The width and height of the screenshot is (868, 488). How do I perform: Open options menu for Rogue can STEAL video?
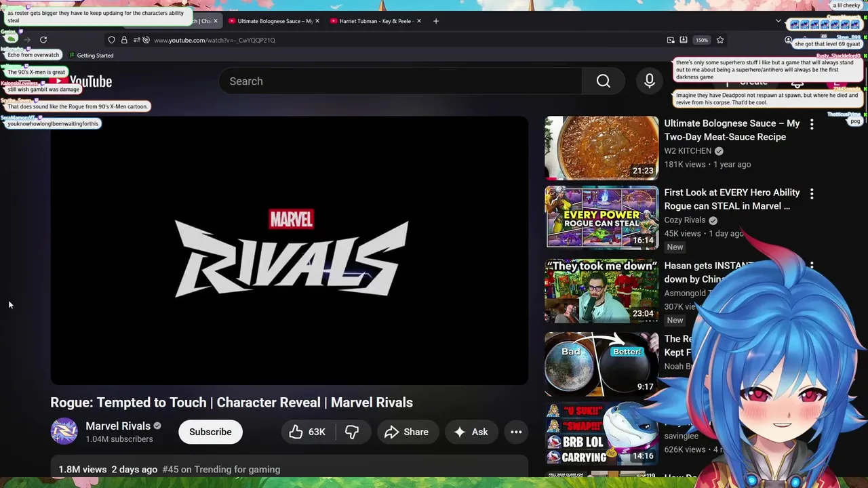[812, 193]
